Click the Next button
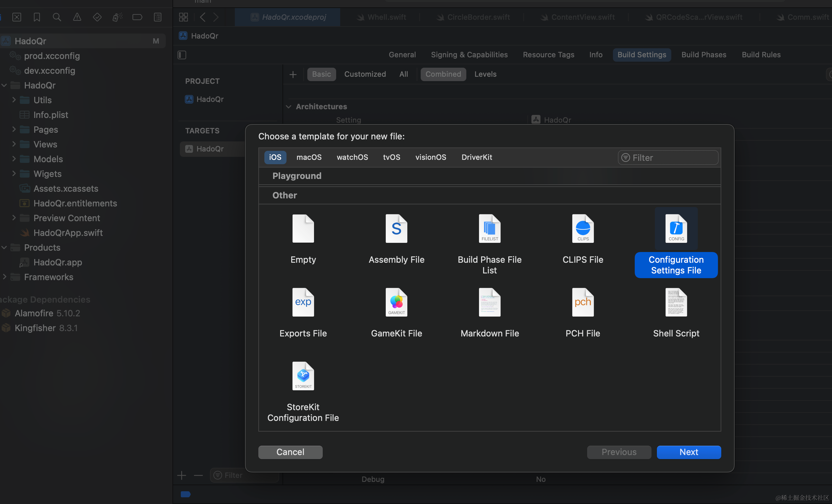Image resolution: width=832 pixels, height=504 pixels. [x=688, y=452]
